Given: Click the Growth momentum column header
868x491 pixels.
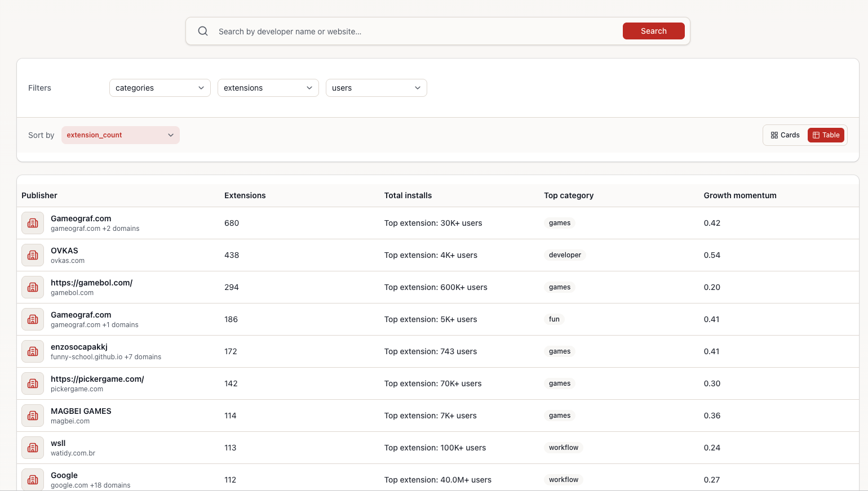Looking at the screenshot, I should 740,195.
